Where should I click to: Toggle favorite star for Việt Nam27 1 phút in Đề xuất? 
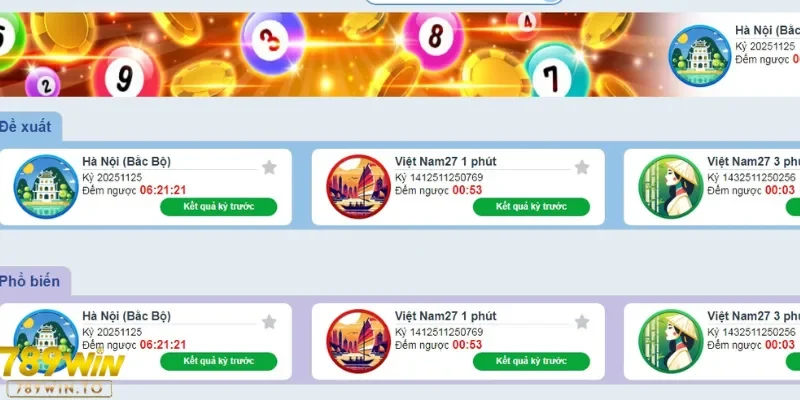pos(582,167)
